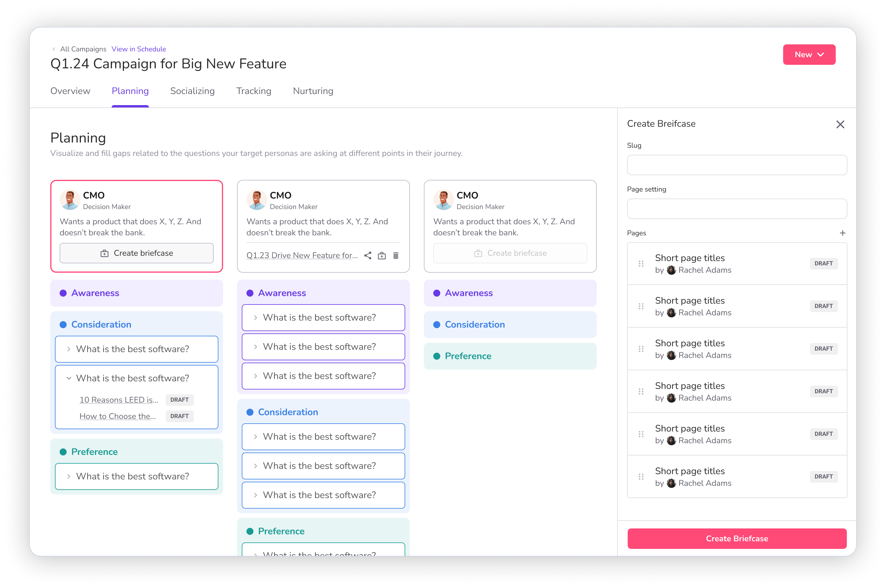Click drag handle of last Short page titles
This screenshot has width=886, height=588.
coord(641,477)
